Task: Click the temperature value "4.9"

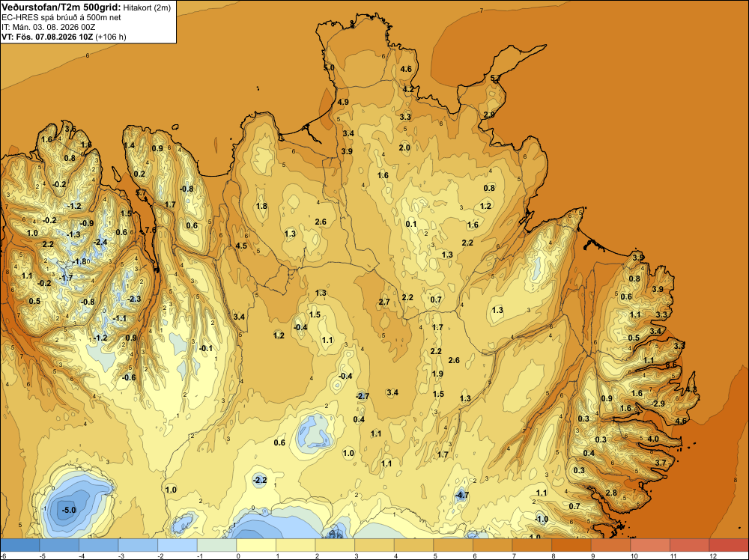Action: (343, 102)
